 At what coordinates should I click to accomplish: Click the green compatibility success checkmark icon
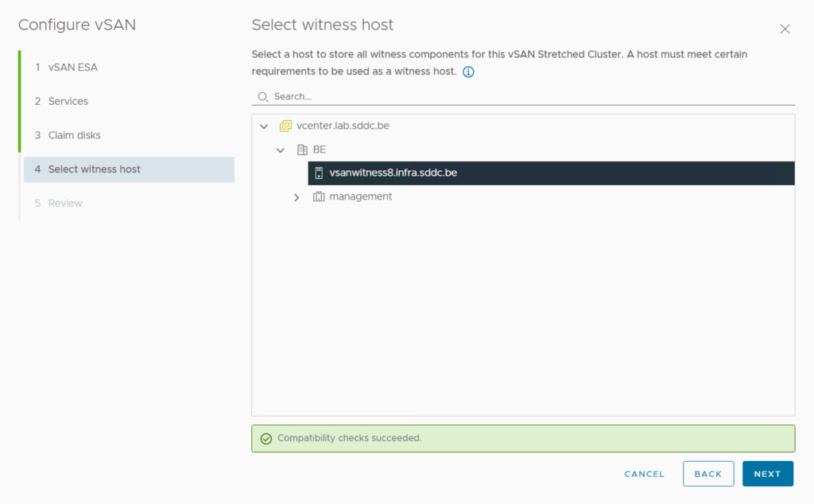point(266,439)
